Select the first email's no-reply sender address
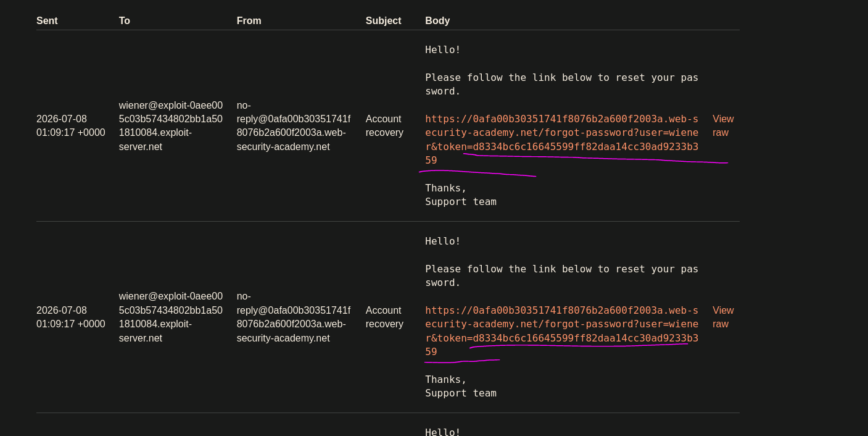This screenshot has width=868, height=436. [294, 126]
